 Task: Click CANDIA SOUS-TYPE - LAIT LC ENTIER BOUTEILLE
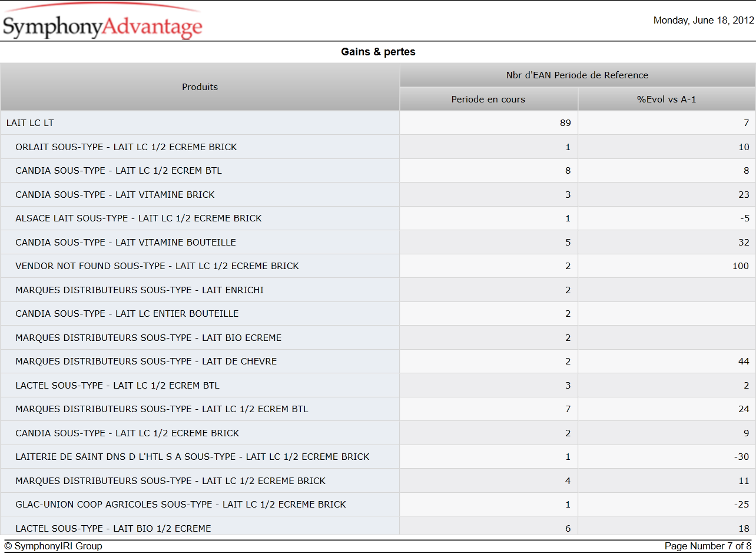coord(127,314)
